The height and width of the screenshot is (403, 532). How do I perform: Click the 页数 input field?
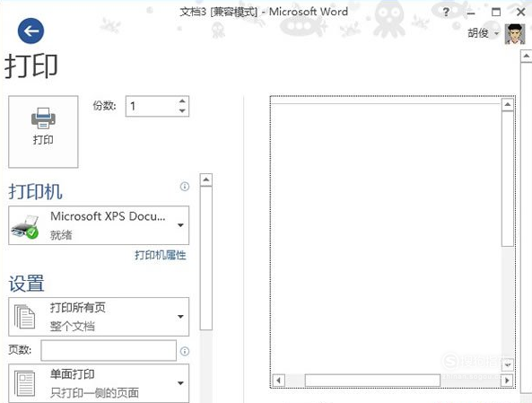(109, 350)
